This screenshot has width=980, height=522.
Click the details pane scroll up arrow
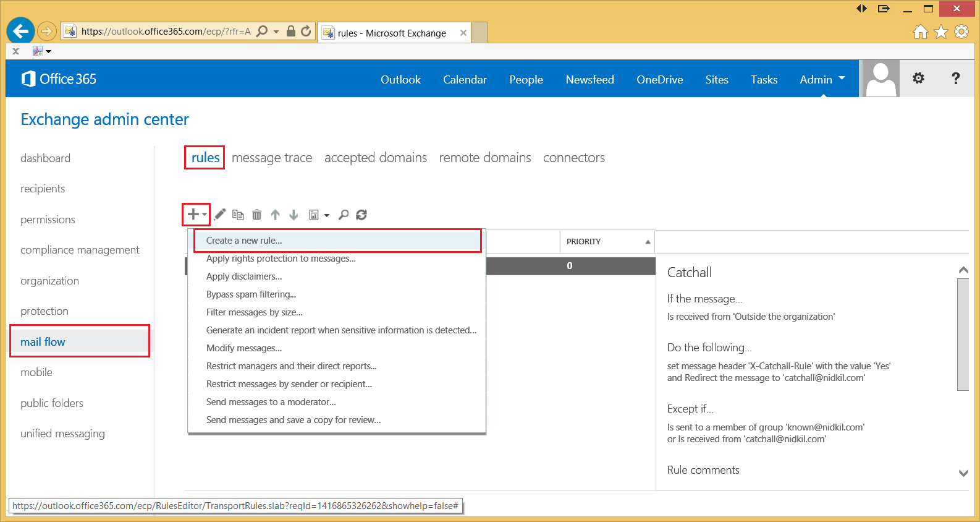[x=963, y=270]
